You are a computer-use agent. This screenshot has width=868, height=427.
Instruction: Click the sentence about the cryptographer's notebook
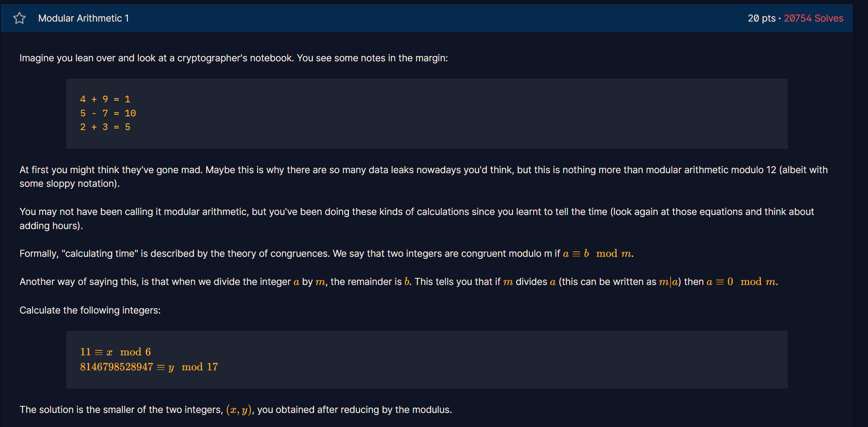point(233,58)
